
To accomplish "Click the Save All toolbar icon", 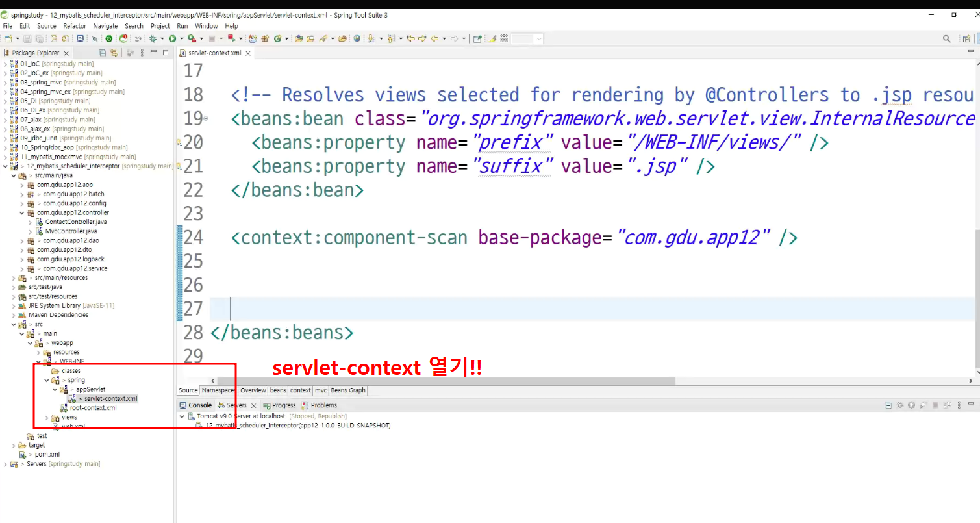I will [x=39, y=39].
